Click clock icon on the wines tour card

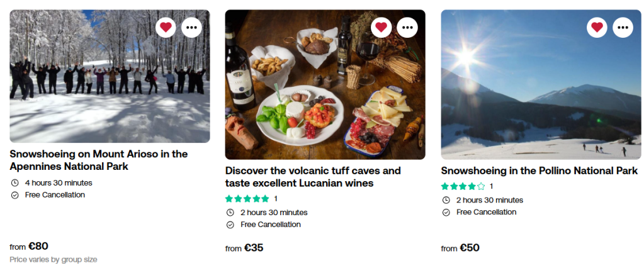[x=230, y=213]
